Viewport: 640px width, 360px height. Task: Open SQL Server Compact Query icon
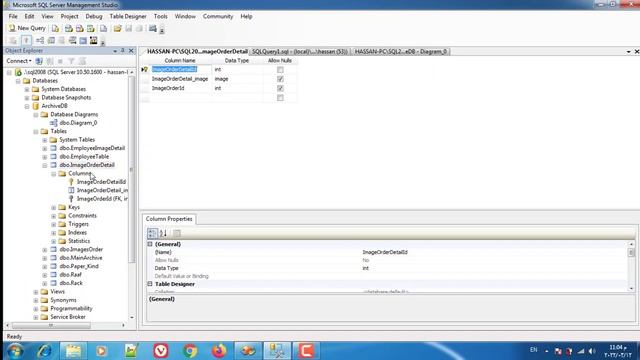(x=104, y=28)
